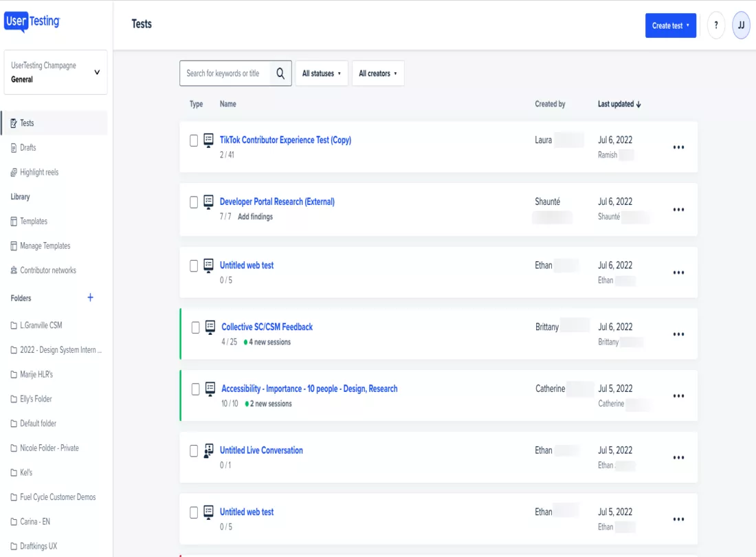Click the test type icon for TikTok Contributor test
This screenshot has width=756, height=557.
208,140
